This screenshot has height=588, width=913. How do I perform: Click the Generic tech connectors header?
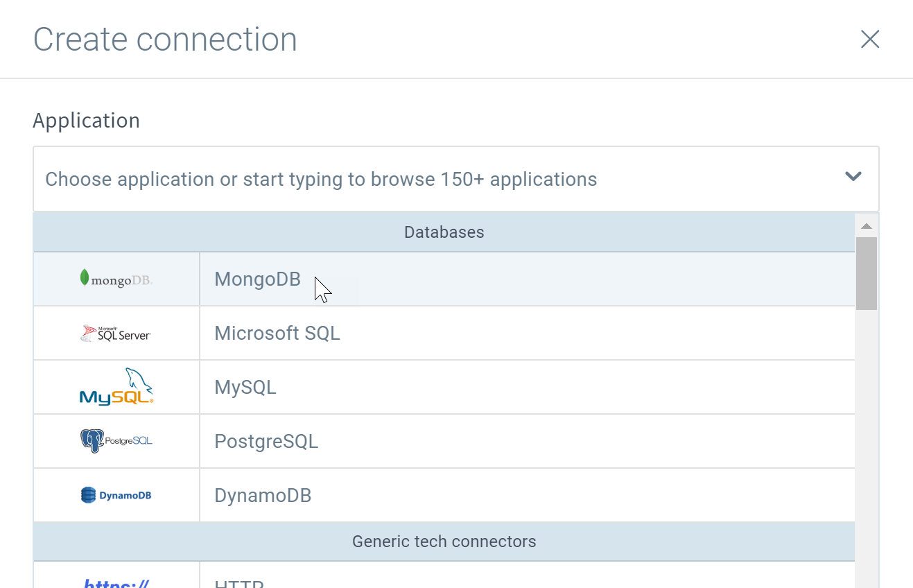click(x=444, y=541)
